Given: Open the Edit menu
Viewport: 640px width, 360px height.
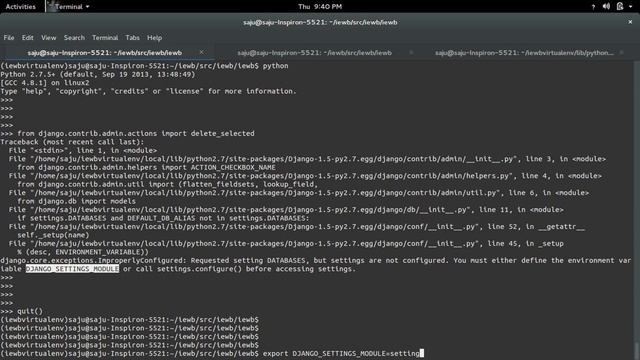Looking at the screenshot, I should 27,38.
